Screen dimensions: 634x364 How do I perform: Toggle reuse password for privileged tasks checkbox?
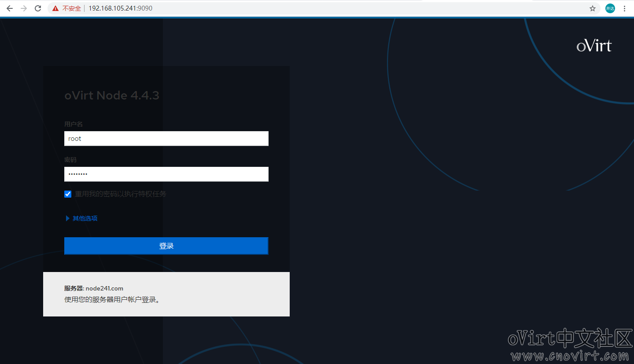[68, 194]
